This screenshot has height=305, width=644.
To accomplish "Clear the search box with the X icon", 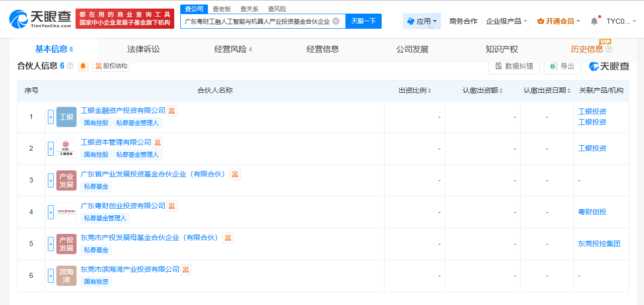I will click(336, 21).
